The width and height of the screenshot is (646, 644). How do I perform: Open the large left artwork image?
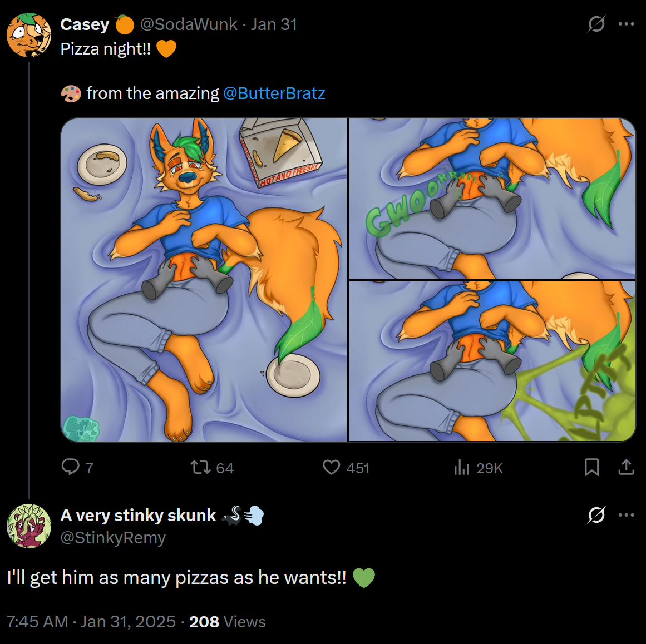[x=204, y=280]
